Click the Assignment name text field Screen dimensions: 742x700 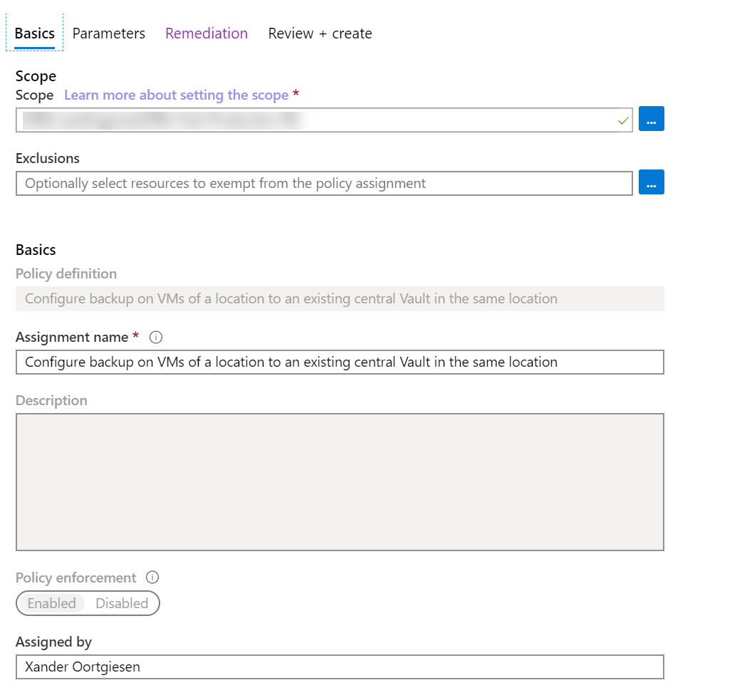click(339, 362)
